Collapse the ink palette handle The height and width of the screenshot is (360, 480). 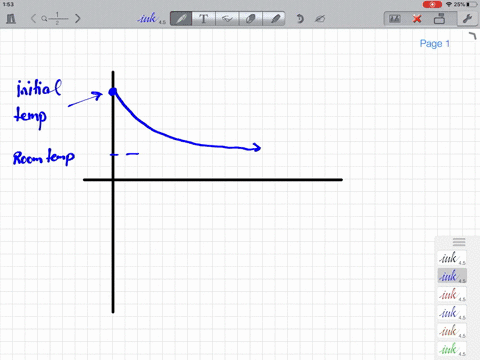pos(459,242)
